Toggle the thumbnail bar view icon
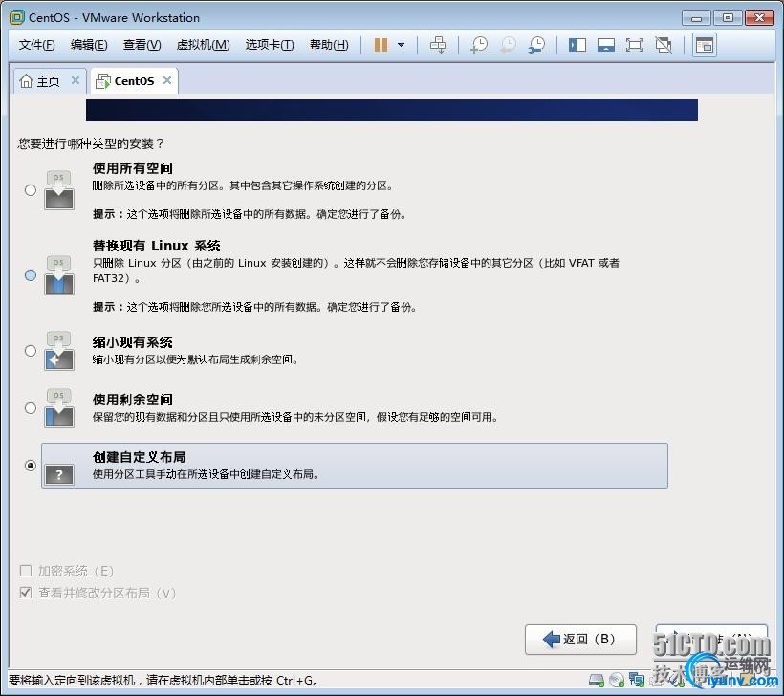This screenshot has width=784, height=696. point(606,45)
